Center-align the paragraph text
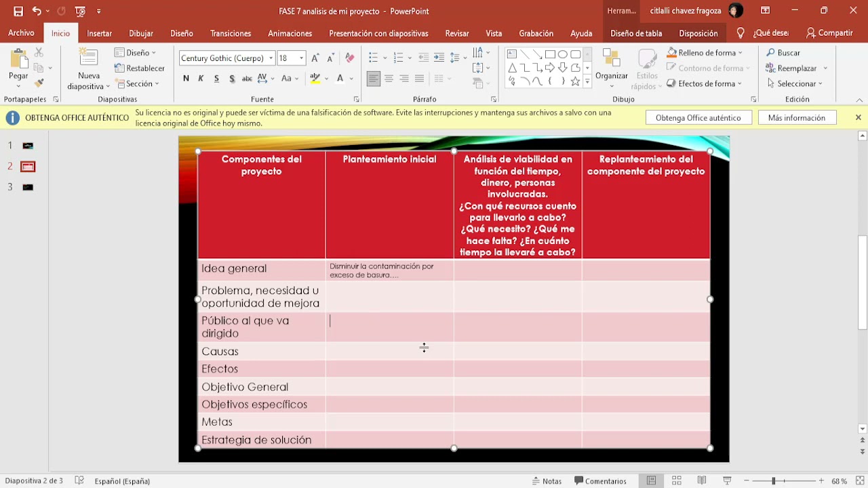868x488 pixels. click(389, 79)
